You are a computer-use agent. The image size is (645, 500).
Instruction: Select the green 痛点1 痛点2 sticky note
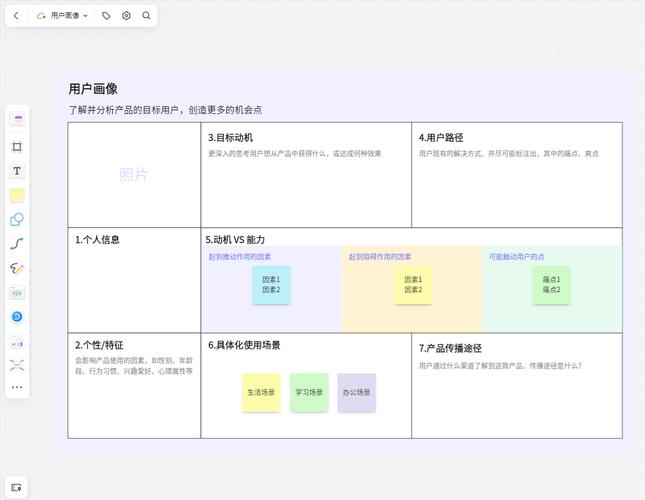552,285
